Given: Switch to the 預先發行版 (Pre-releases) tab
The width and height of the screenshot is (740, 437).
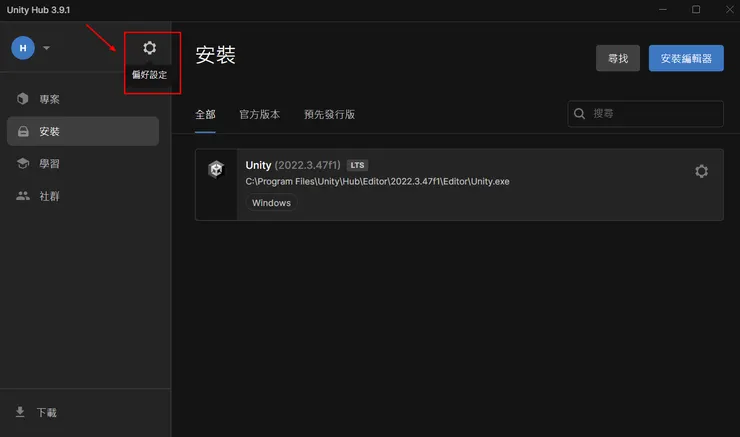Looking at the screenshot, I should (329, 115).
